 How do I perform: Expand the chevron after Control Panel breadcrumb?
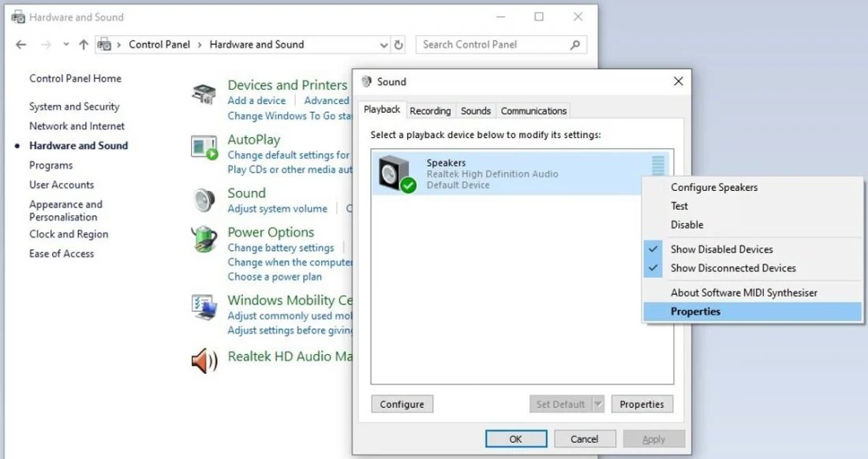coord(200,45)
